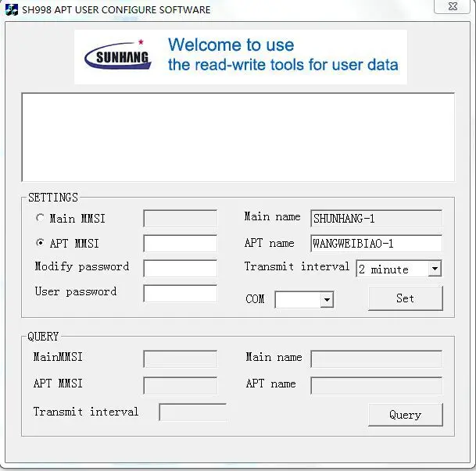
Task: Click the window title 'SH998 APT USER CONFIGURE SOFTWARE'
Action: point(116,9)
